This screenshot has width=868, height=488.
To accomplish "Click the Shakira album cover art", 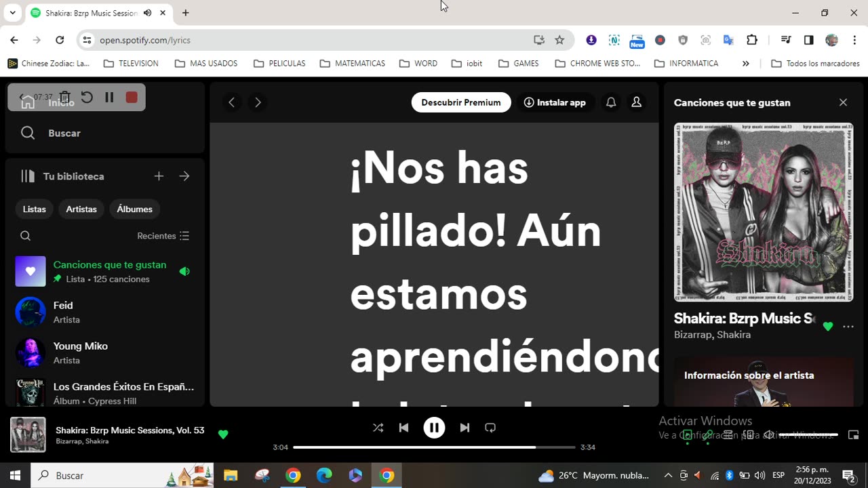I will (764, 212).
